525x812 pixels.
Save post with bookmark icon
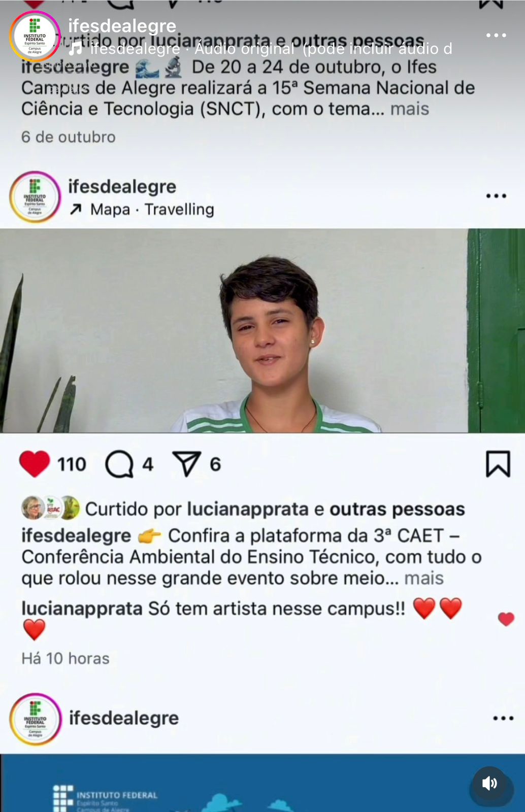coord(498,464)
